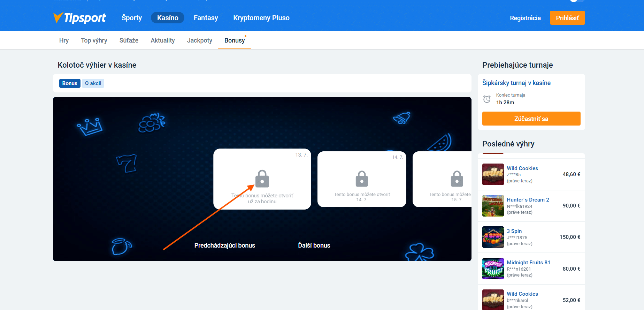Click the lock icon on 14. 7. bonus card

pos(362,179)
